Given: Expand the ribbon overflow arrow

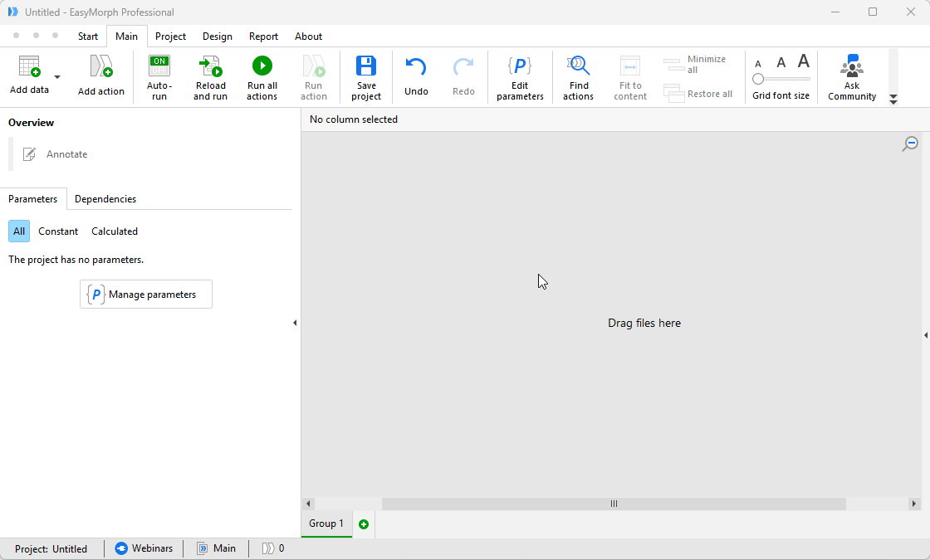Looking at the screenshot, I should [893, 100].
